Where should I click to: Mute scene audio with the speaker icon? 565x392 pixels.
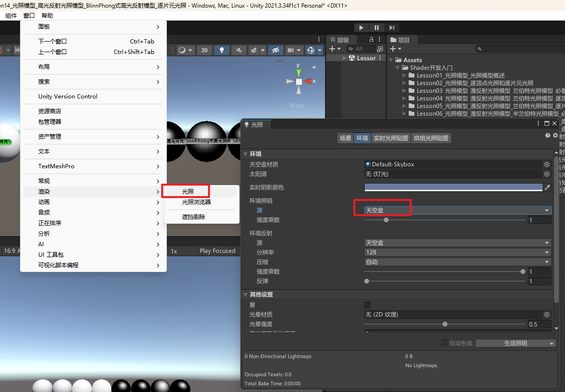(238, 50)
